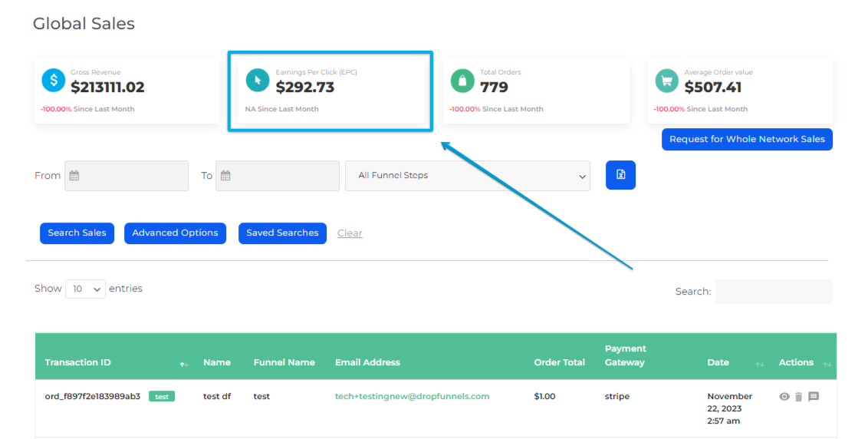The image size is (868, 439).
Task: Expand the Show entries count dropdown
Action: click(85, 289)
